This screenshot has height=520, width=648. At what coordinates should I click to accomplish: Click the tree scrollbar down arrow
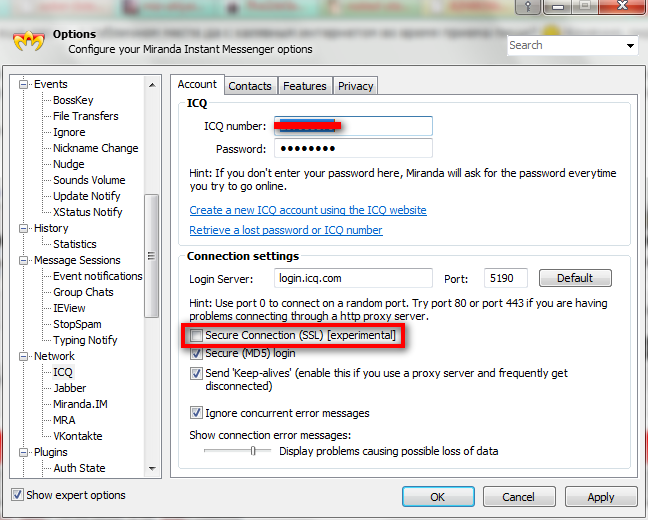click(152, 469)
